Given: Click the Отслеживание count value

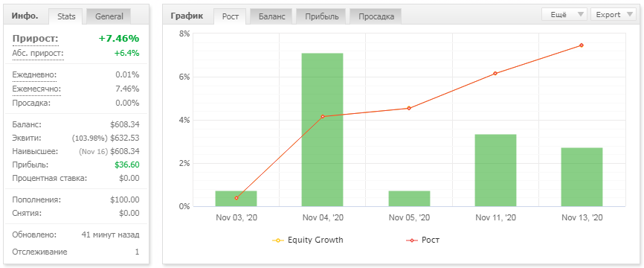Looking at the screenshot, I should pyautogui.click(x=137, y=252).
